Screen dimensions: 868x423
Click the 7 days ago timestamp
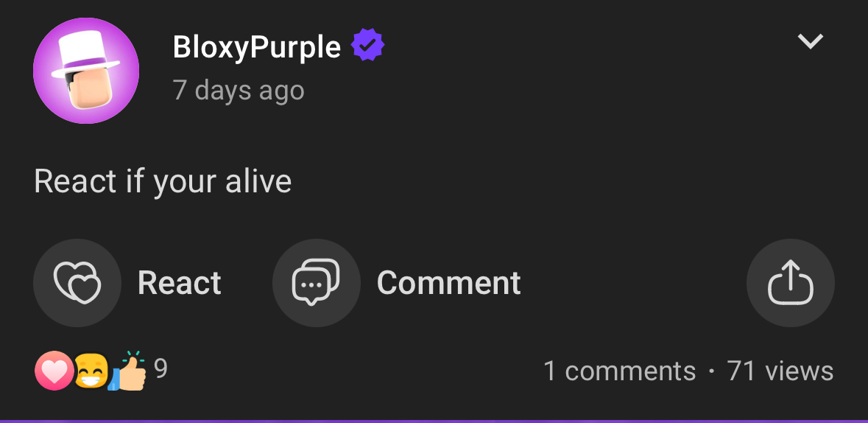[239, 91]
